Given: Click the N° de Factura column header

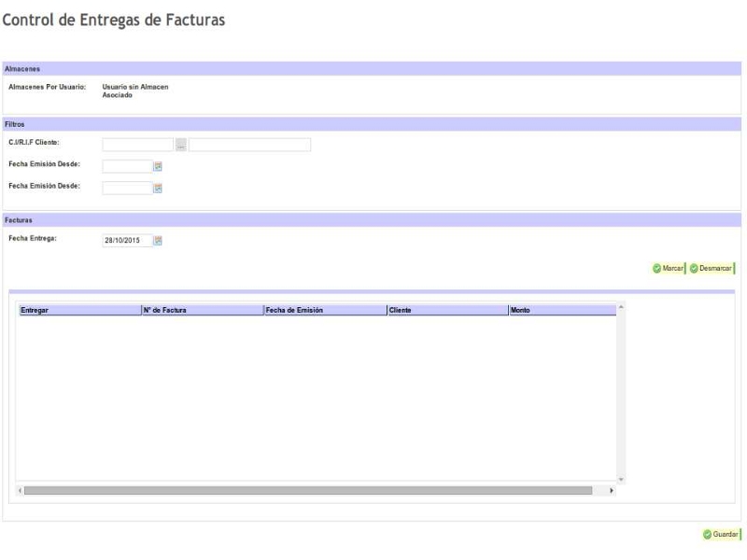Looking at the screenshot, I should point(202,310).
